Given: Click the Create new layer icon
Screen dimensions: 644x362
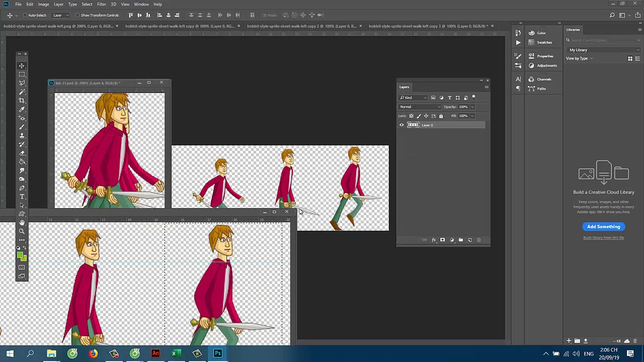Looking at the screenshot, I should pyautogui.click(x=470, y=240).
